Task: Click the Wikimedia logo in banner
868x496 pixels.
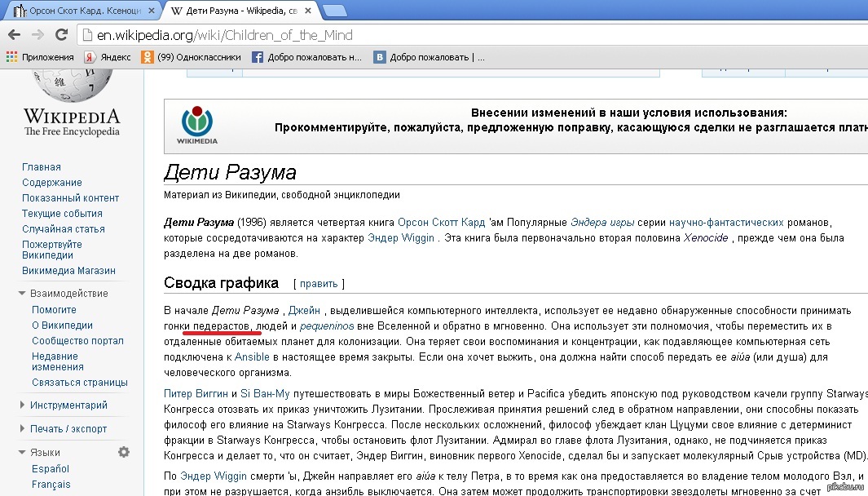Action: coord(197,126)
